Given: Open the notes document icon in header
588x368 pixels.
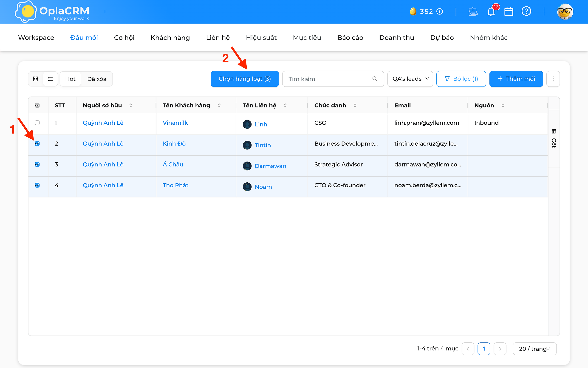Looking at the screenshot, I should (473, 11).
